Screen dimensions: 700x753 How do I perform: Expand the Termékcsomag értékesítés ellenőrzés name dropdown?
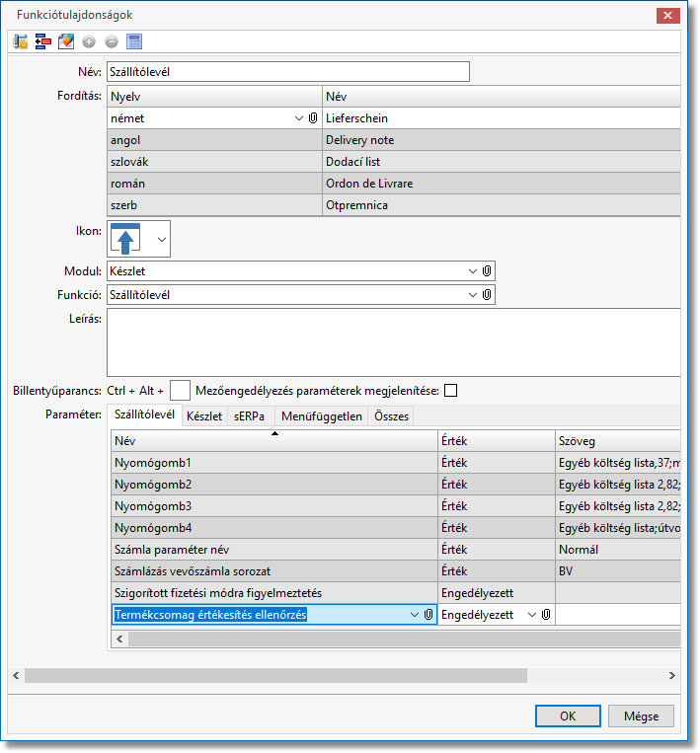coord(414,615)
